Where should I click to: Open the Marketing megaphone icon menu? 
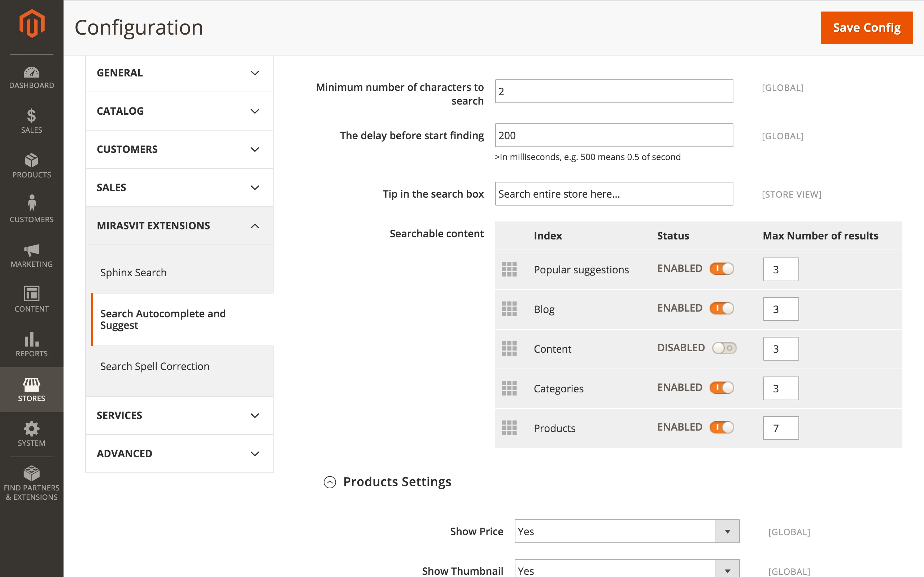tap(31, 256)
